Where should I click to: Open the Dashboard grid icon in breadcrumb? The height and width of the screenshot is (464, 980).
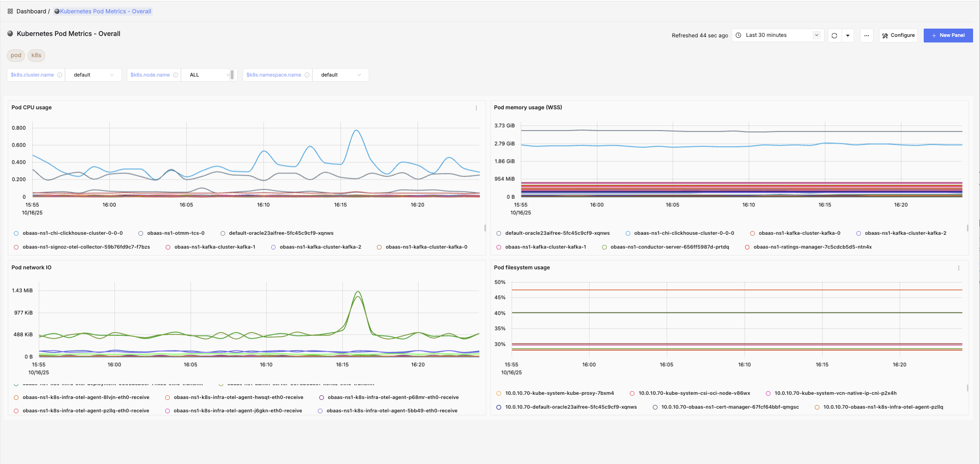tap(10, 11)
